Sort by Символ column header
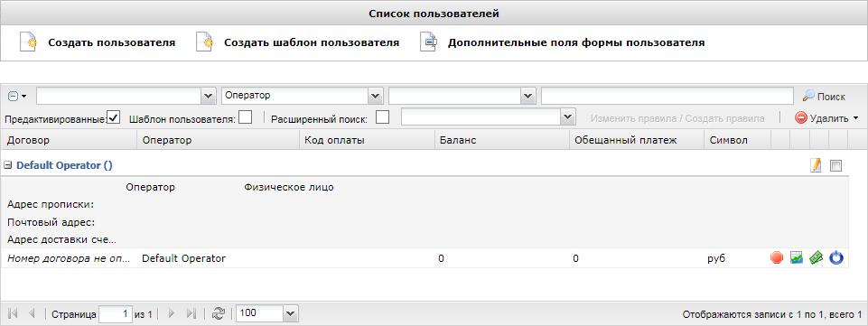 (x=738, y=141)
